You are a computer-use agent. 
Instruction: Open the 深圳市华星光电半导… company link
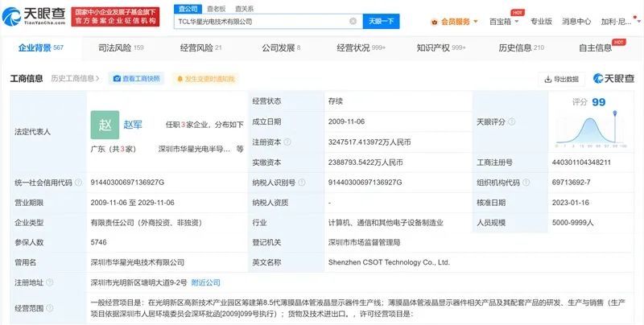194,149
